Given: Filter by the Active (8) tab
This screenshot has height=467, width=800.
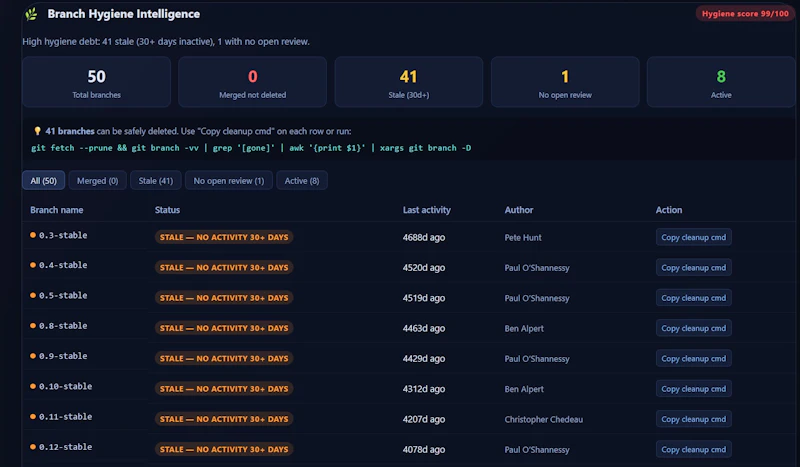Looking at the screenshot, I should 302,181.
